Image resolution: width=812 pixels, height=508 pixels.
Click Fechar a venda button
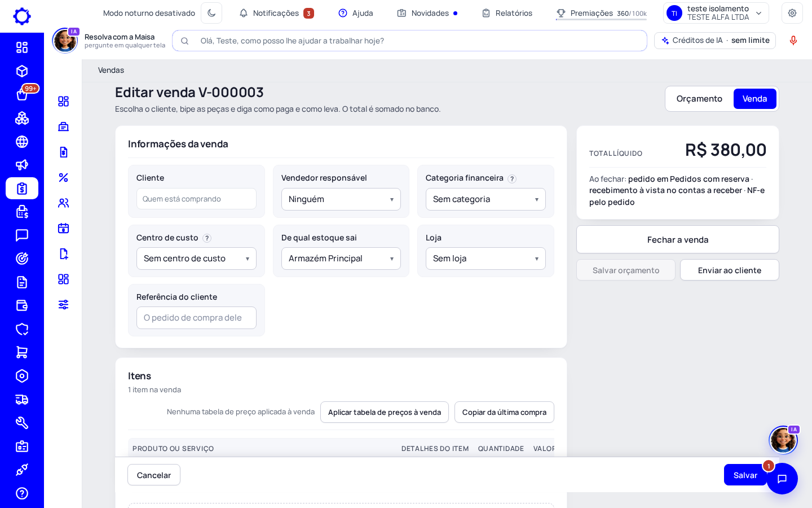(x=678, y=240)
